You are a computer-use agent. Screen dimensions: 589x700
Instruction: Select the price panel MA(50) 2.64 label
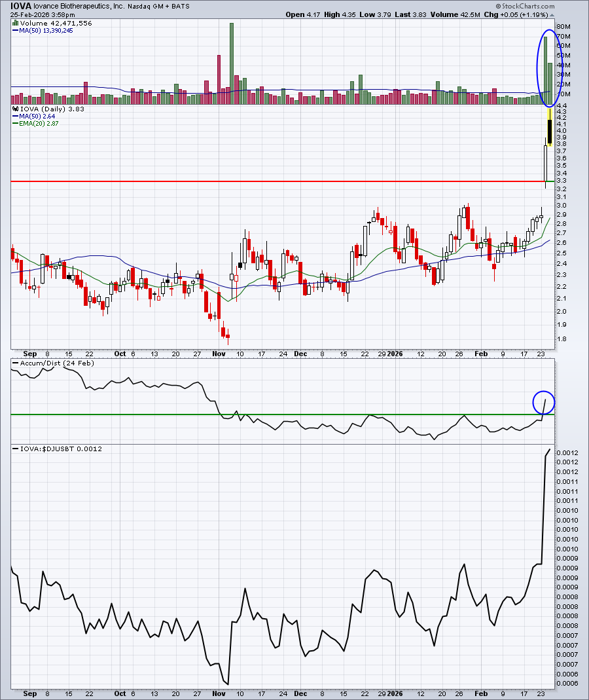tap(37, 116)
